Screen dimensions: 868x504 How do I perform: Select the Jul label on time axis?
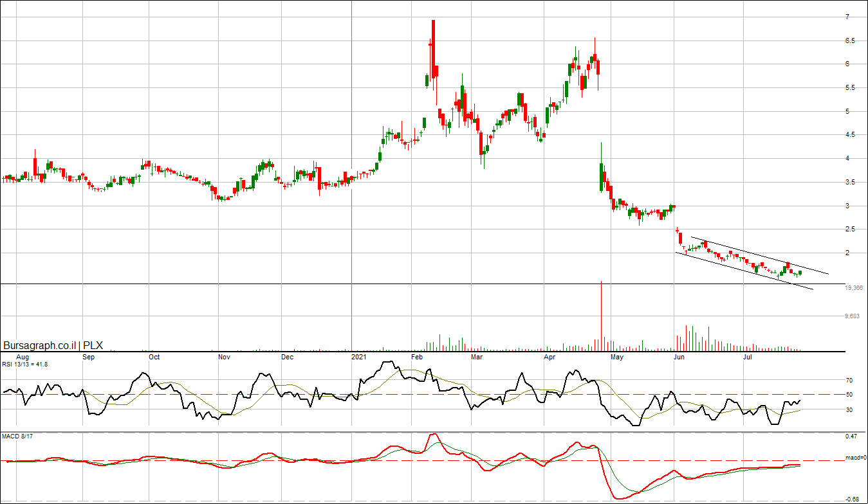click(x=748, y=356)
